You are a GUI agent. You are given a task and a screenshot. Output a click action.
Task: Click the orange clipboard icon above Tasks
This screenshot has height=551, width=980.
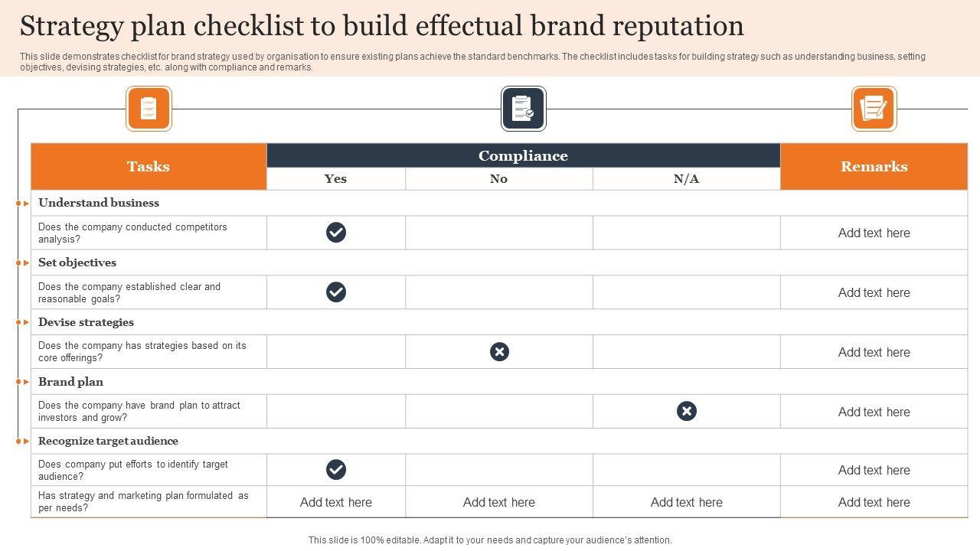coord(149,109)
